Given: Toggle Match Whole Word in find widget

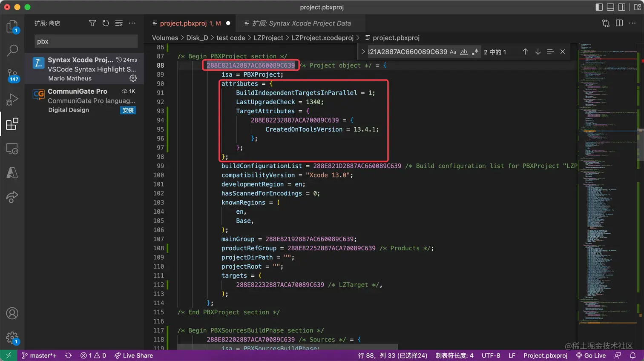Looking at the screenshot, I should (x=464, y=52).
